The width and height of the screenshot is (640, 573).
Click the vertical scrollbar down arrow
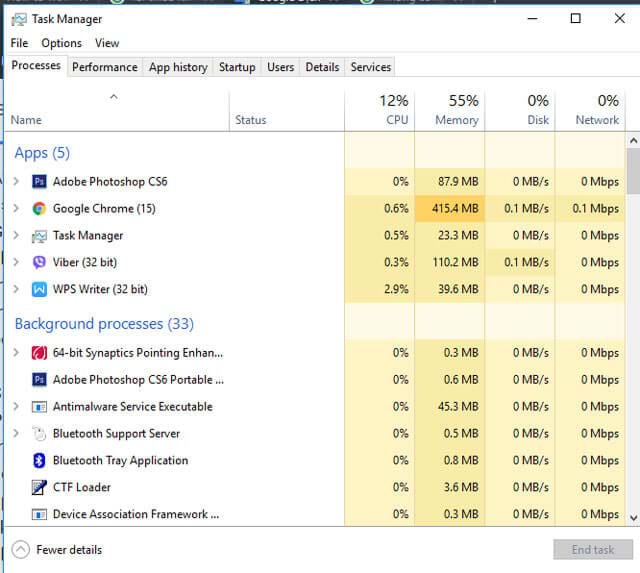pos(632,517)
